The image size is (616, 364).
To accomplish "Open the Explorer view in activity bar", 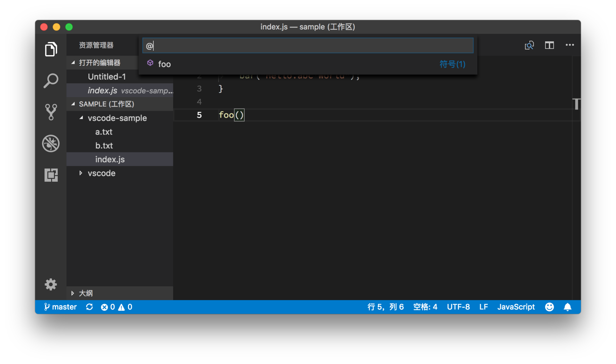I will (51, 49).
